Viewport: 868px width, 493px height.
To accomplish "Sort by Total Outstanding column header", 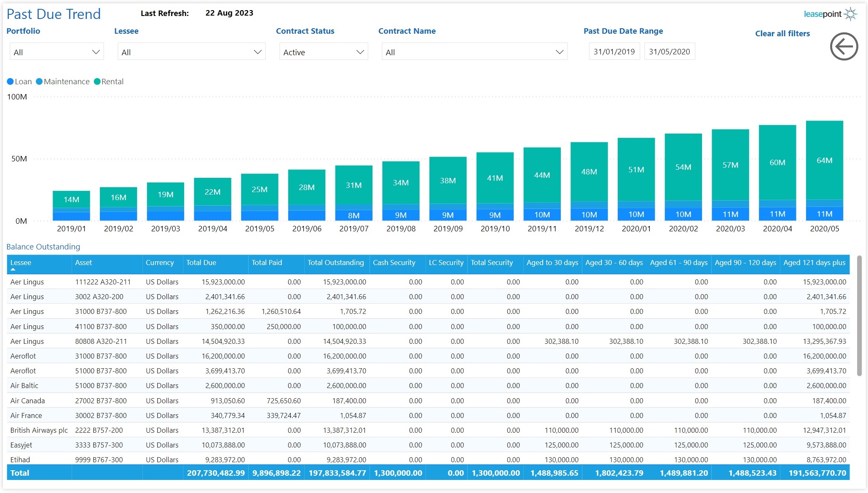I will (x=337, y=263).
